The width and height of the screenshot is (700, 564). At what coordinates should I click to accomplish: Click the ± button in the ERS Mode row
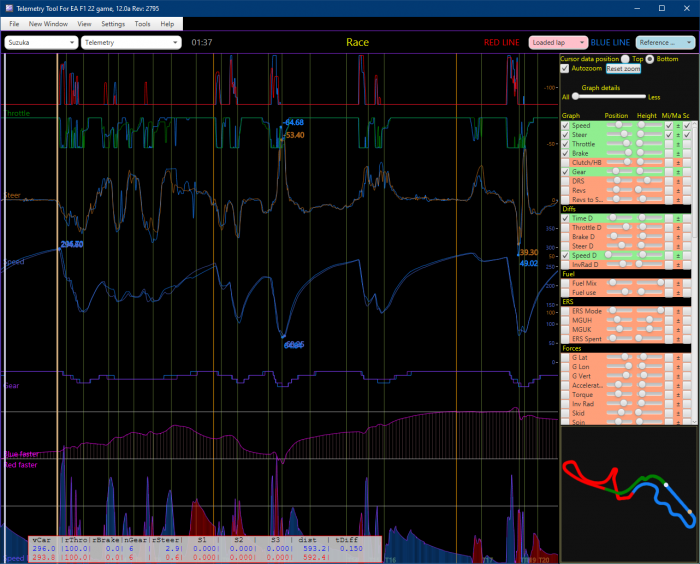click(678, 311)
